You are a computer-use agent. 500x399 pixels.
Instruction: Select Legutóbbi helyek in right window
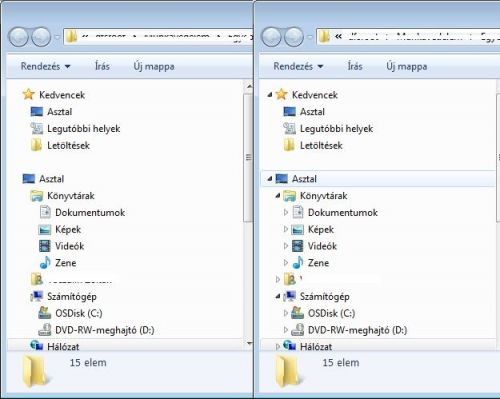point(336,129)
